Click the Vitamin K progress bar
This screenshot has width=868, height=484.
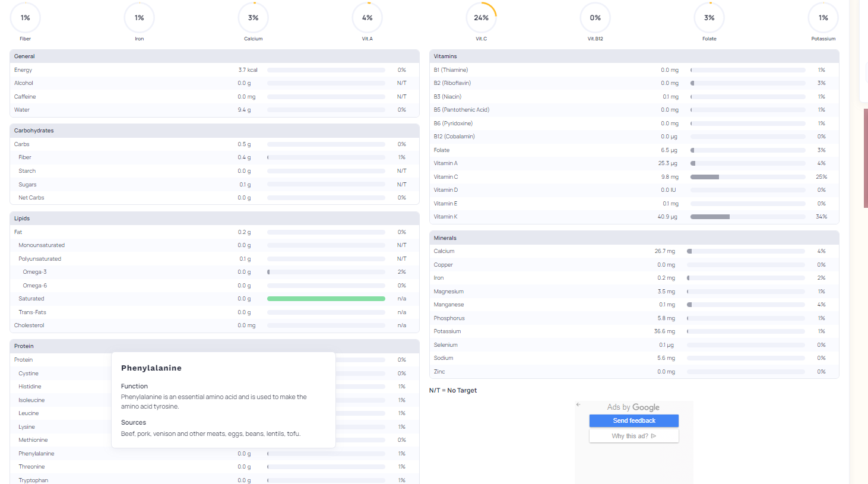point(747,217)
